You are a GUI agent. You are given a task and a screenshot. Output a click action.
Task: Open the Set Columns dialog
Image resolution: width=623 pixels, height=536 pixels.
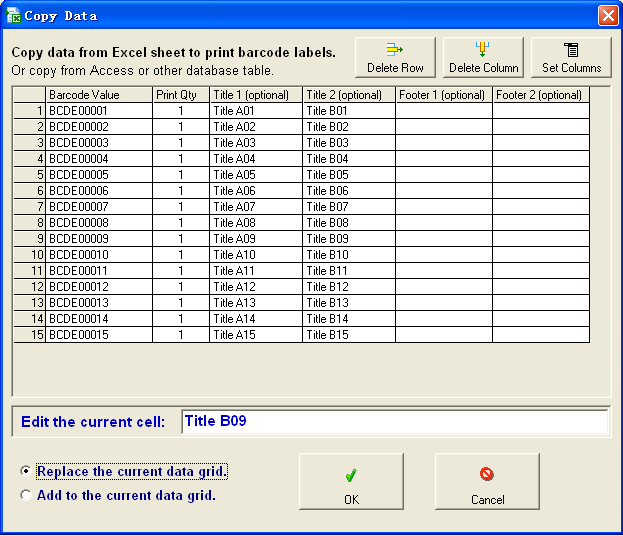tap(571, 58)
